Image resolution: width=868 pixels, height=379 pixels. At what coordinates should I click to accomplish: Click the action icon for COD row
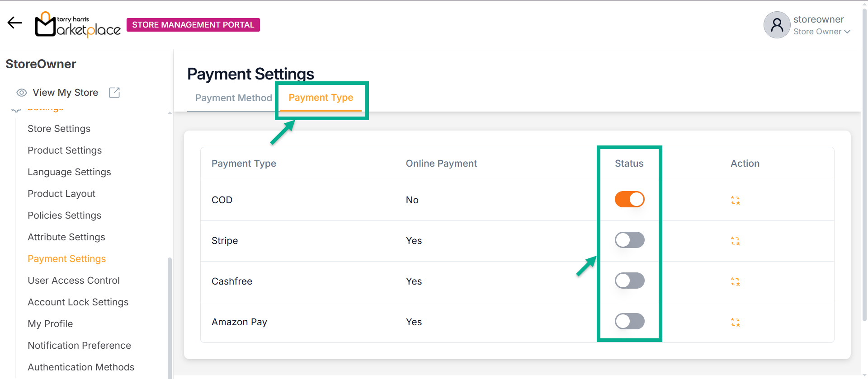coord(735,200)
